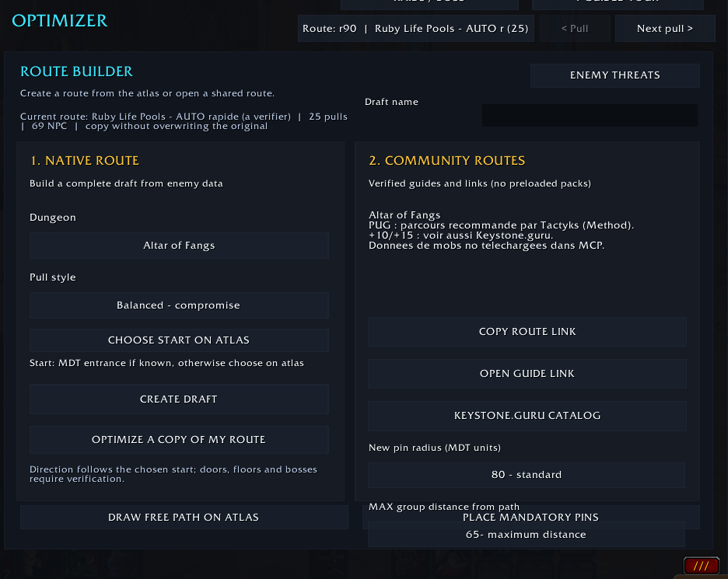The height and width of the screenshot is (579, 728).
Task: Click "MAX group distance from path" label
Action: (444, 507)
